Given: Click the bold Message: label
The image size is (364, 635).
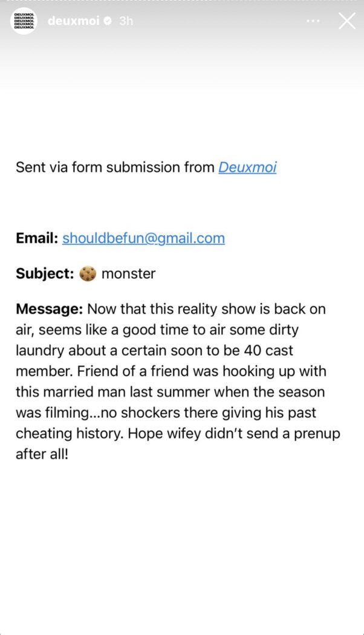Looking at the screenshot, I should pyautogui.click(x=50, y=310).
